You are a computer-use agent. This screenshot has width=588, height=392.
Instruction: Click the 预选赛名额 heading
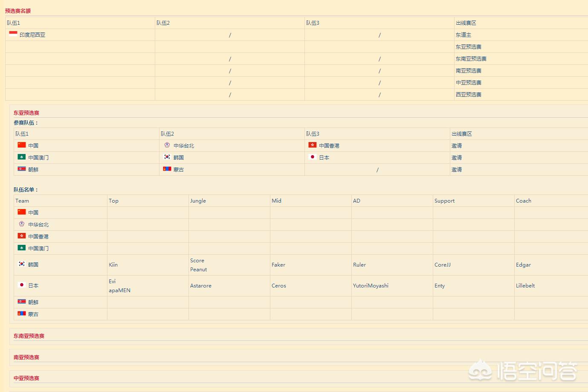tap(18, 11)
